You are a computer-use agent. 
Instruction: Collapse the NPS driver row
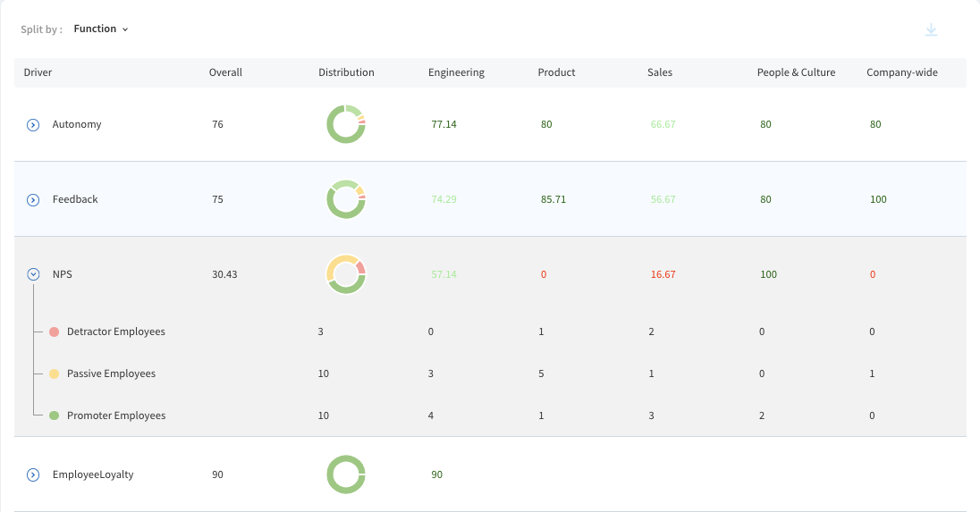pos(33,274)
